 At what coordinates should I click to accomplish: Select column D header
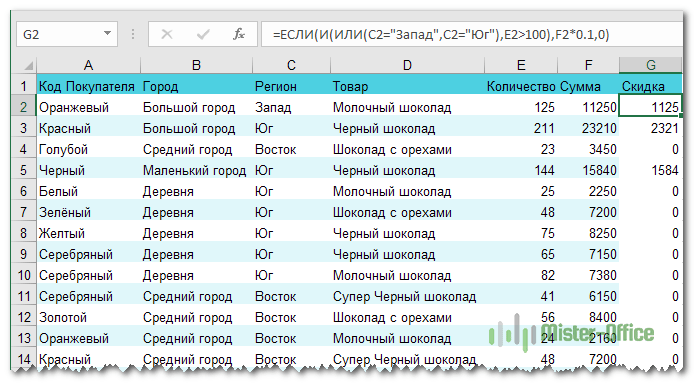[407, 65]
